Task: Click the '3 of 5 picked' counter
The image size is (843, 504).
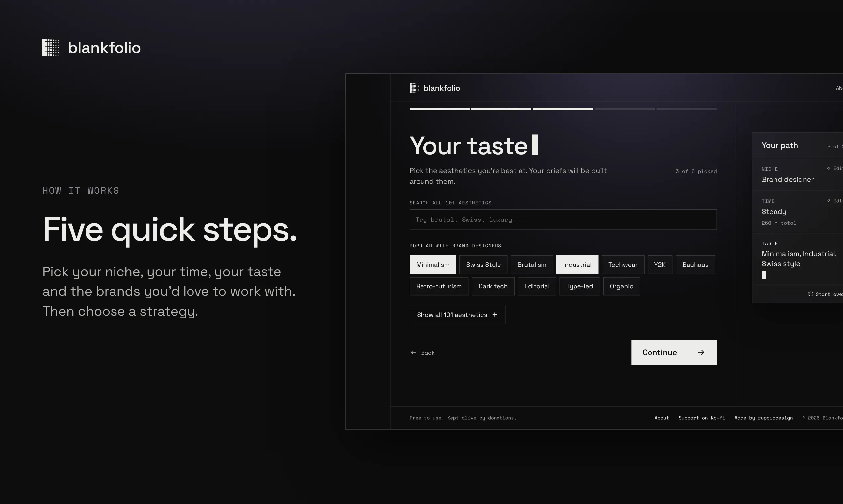Action: click(x=696, y=171)
